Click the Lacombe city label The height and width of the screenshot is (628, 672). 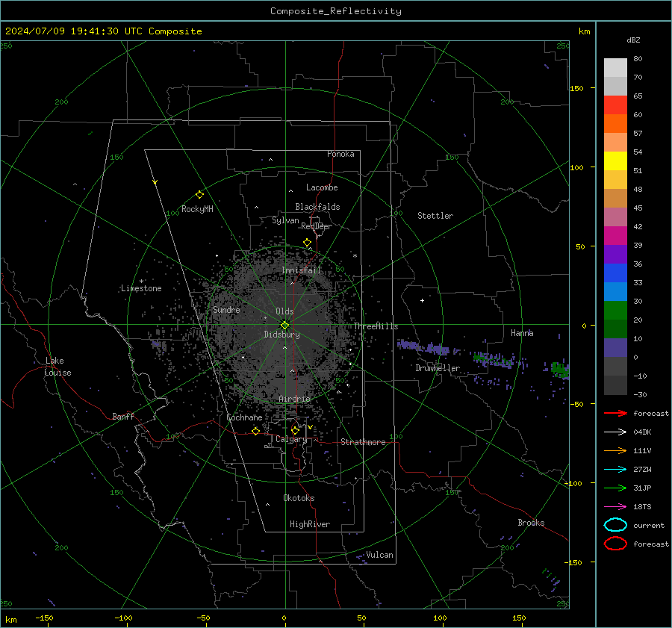[322, 187]
